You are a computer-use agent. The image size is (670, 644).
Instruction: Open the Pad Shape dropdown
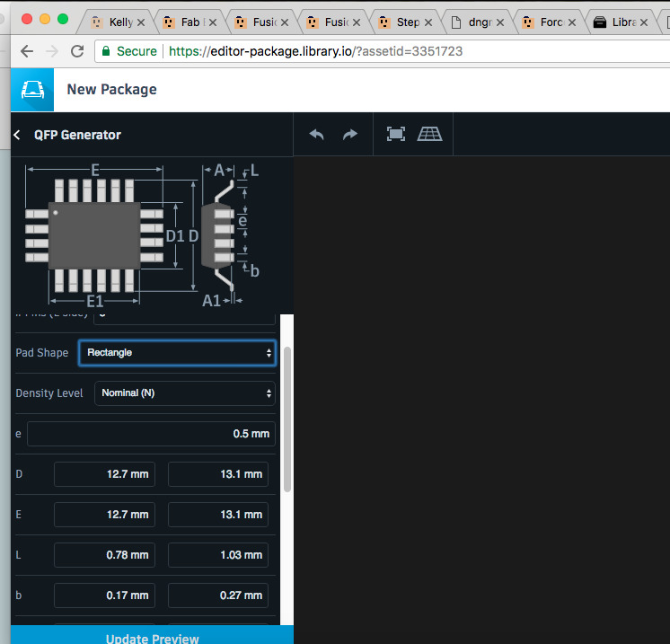point(177,353)
